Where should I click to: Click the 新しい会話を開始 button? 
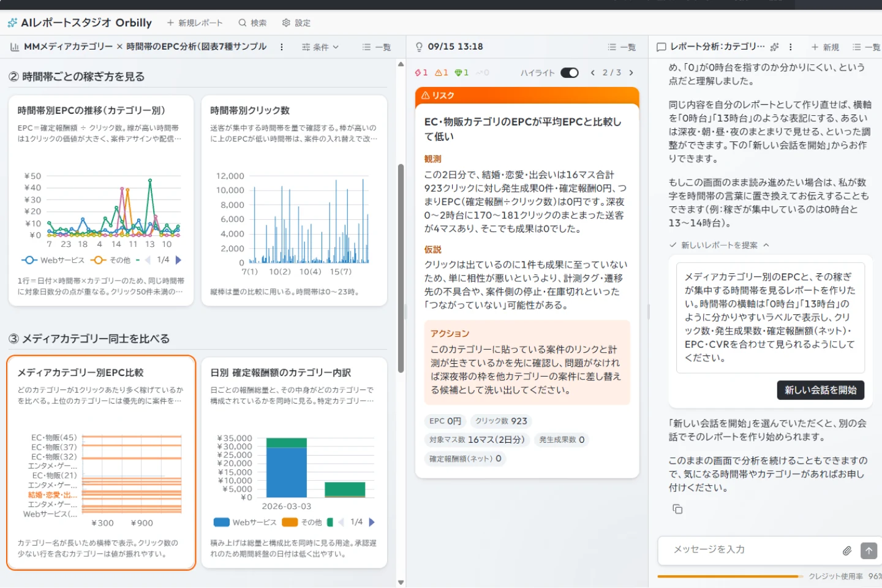(x=821, y=390)
